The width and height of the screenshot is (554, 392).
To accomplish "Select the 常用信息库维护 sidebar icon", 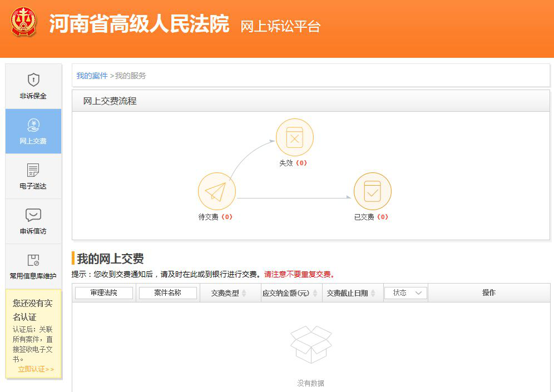I will tap(33, 260).
